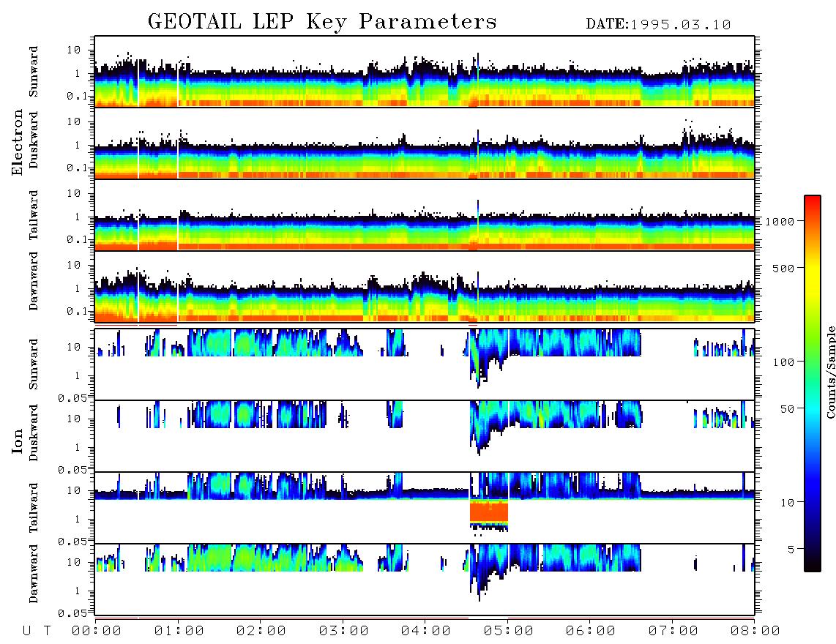Select the 00:00 time tick label
This screenshot has height=644, width=836.
tap(97, 632)
